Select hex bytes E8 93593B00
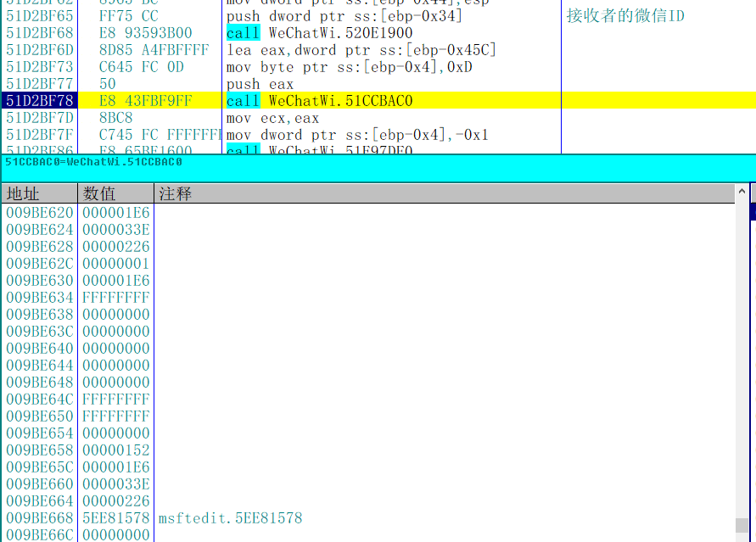The height and width of the screenshot is (542, 756). pos(146,33)
